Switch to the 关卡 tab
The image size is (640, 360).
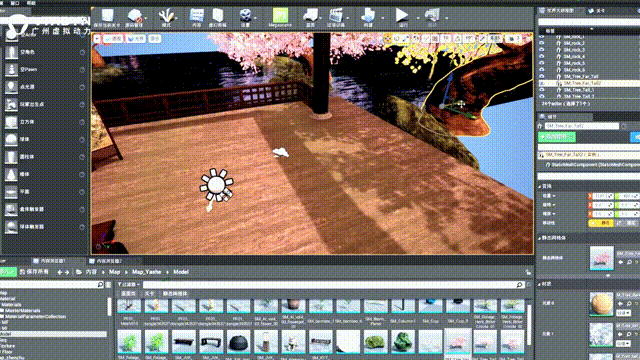coord(597,11)
